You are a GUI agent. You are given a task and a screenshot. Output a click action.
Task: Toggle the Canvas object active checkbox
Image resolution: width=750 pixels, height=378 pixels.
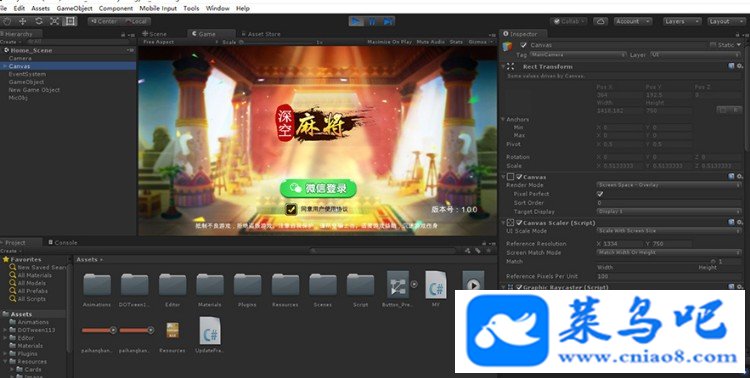(524, 45)
